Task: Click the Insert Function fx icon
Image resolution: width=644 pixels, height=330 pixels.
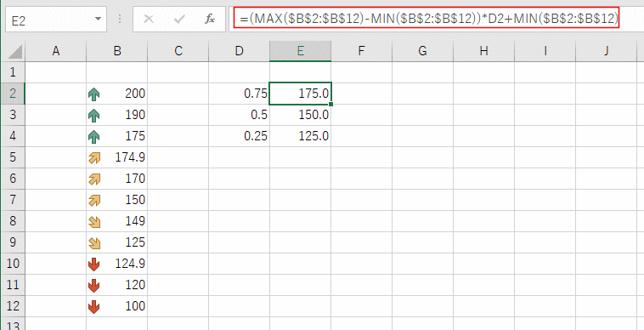Action: pos(210,20)
